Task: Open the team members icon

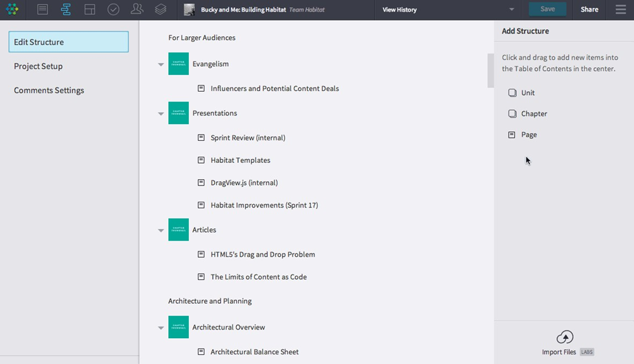Action: [137, 10]
